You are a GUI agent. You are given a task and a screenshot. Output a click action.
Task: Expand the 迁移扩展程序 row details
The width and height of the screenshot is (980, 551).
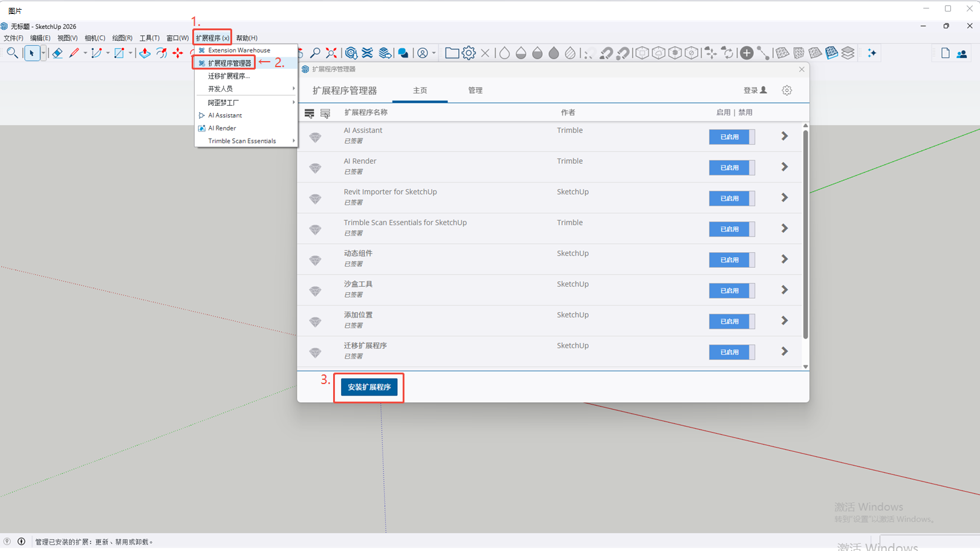point(785,351)
